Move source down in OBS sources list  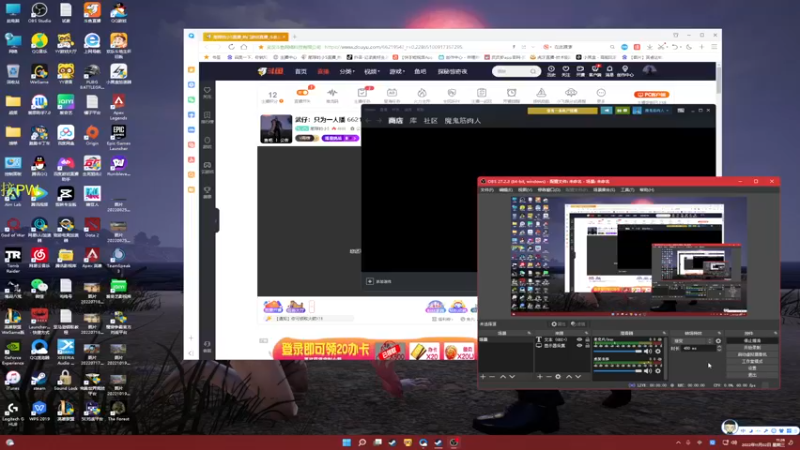578,377
